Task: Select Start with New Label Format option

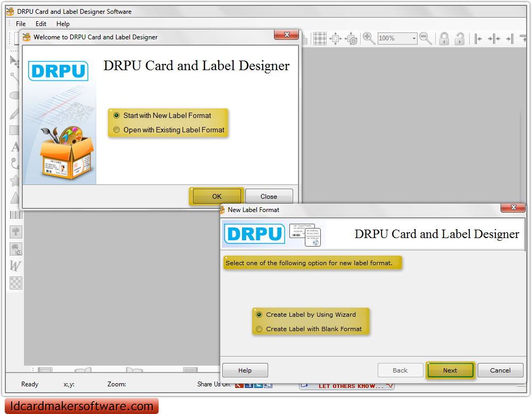Action: click(x=162, y=116)
